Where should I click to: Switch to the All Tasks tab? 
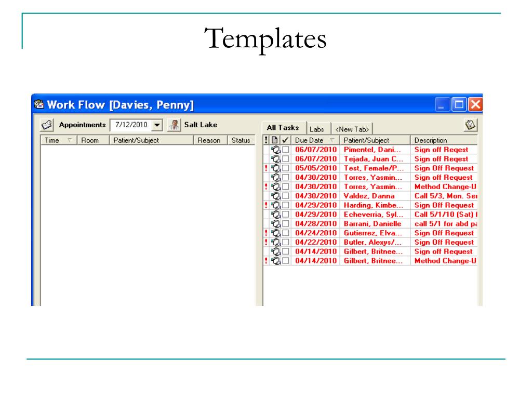pos(283,128)
